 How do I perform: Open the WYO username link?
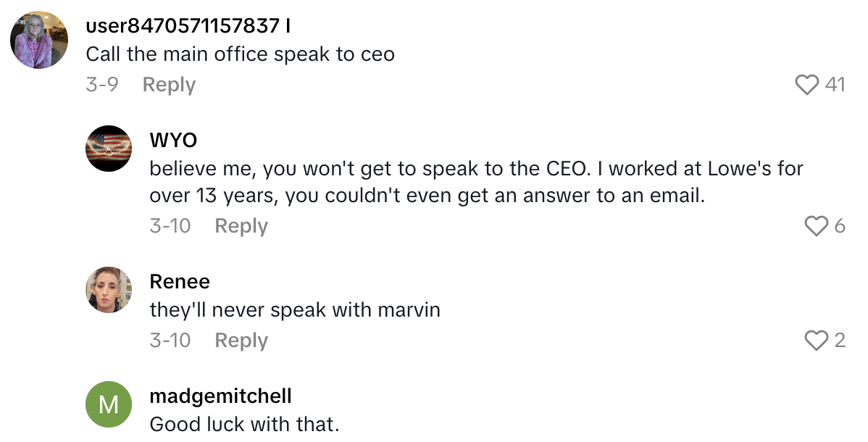[x=173, y=140]
